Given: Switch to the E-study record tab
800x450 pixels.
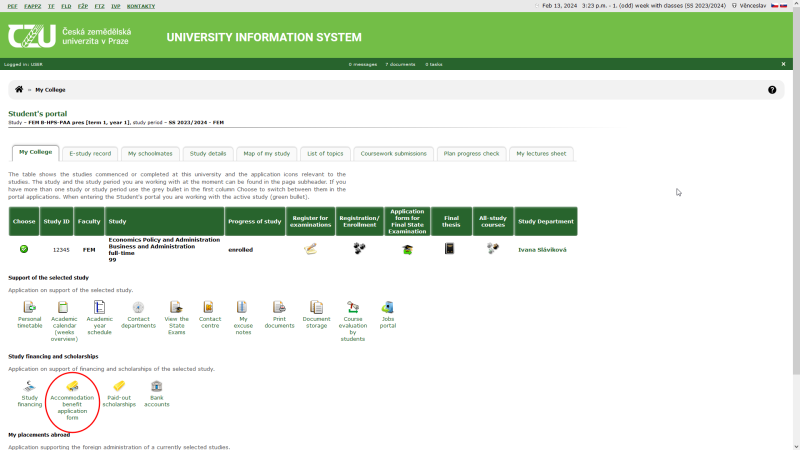Looking at the screenshot, I should (90, 153).
